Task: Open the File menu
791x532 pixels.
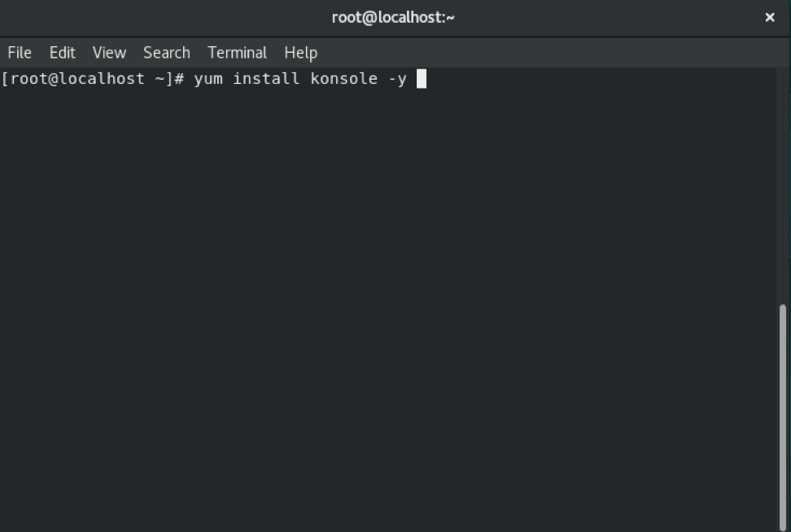Action: pos(20,53)
